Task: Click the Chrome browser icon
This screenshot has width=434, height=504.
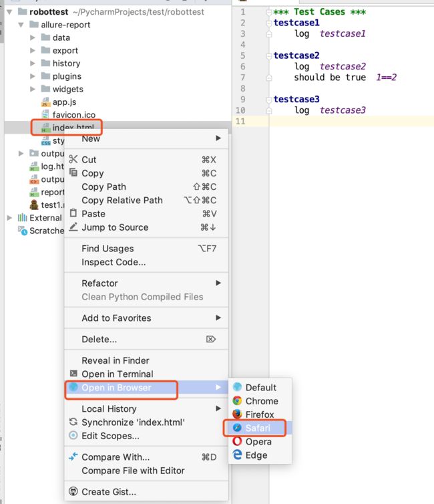Action: 237,401
